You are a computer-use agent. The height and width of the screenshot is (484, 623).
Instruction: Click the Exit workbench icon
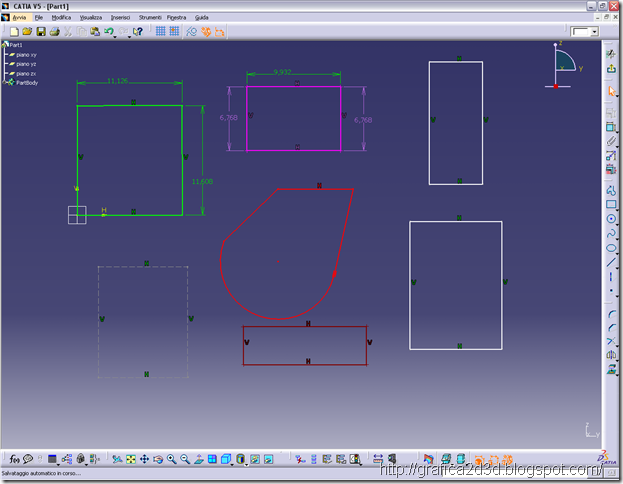point(611,69)
